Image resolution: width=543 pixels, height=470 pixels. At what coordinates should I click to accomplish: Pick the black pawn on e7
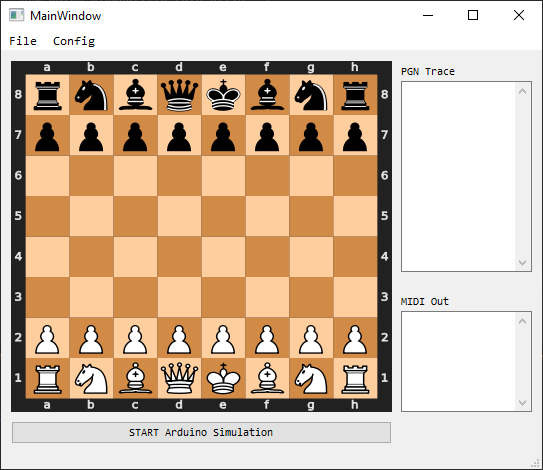pyautogui.click(x=223, y=137)
